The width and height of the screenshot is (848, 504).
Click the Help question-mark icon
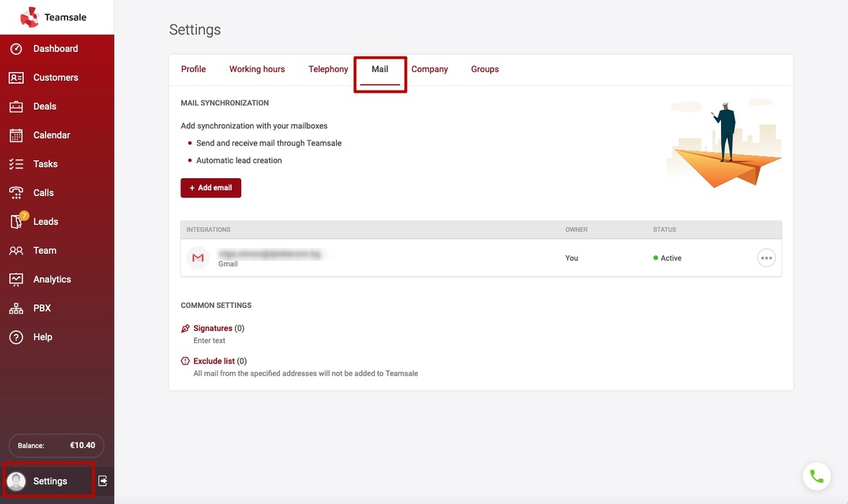16,337
